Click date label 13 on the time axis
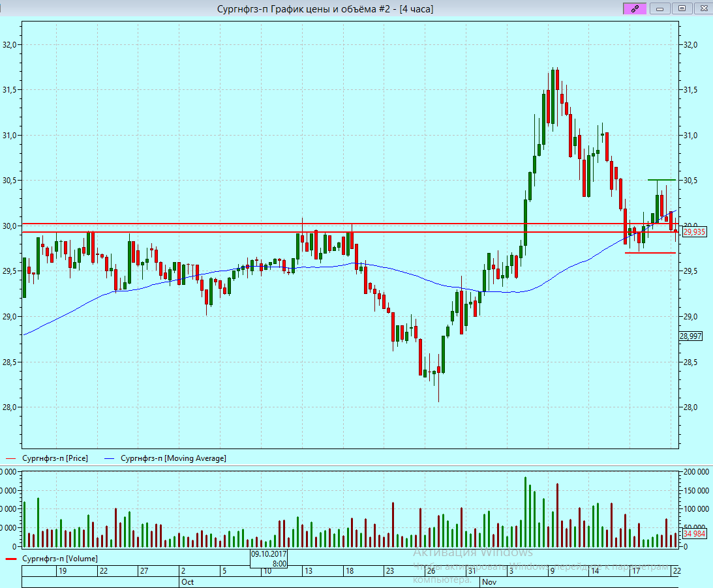Viewport: 713px width, 588px height. [309, 571]
